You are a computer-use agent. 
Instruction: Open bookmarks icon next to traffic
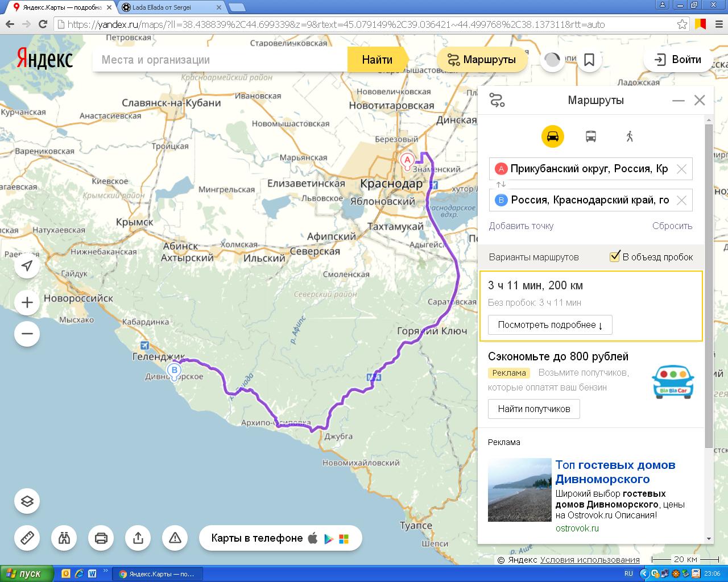pyautogui.click(x=589, y=60)
